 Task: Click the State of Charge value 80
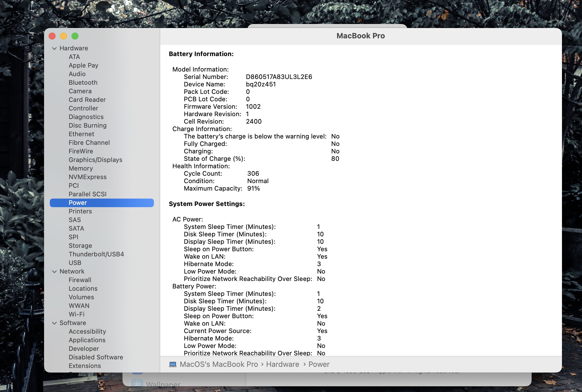335,159
